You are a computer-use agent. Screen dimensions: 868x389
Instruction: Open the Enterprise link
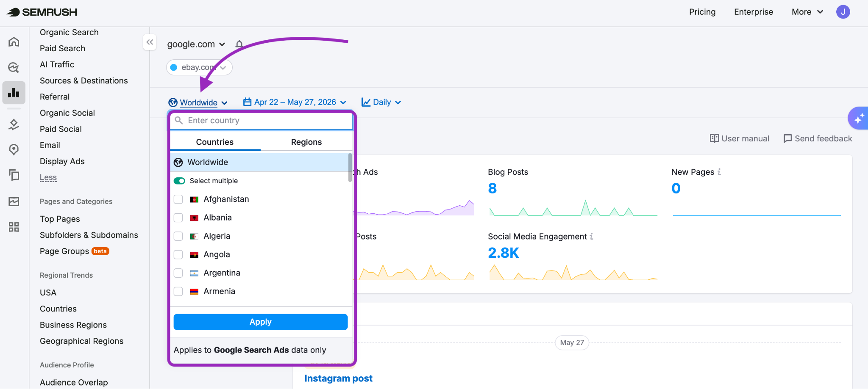[x=754, y=12]
